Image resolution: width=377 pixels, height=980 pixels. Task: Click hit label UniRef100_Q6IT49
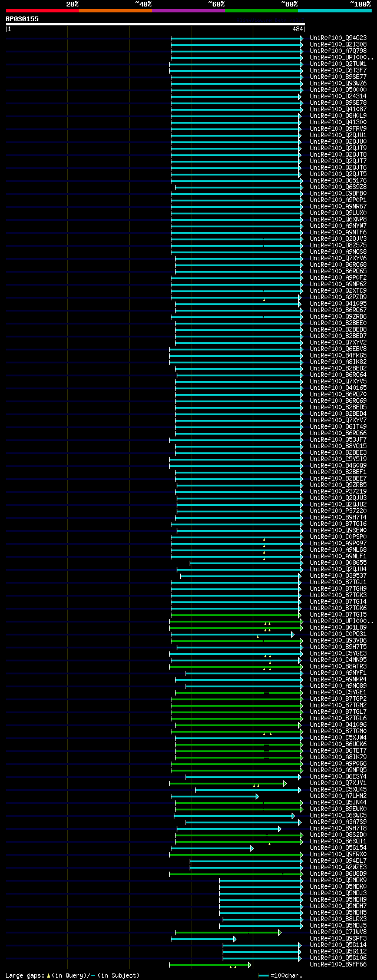click(x=338, y=426)
